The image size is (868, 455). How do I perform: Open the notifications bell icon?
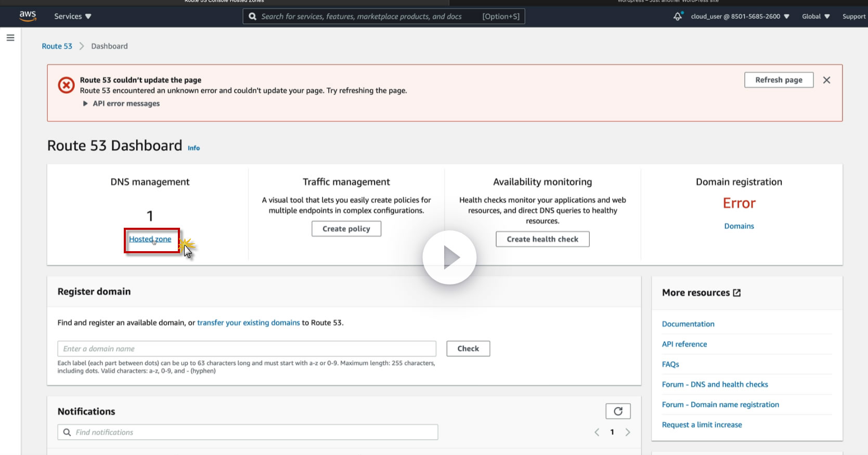pos(678,16)
